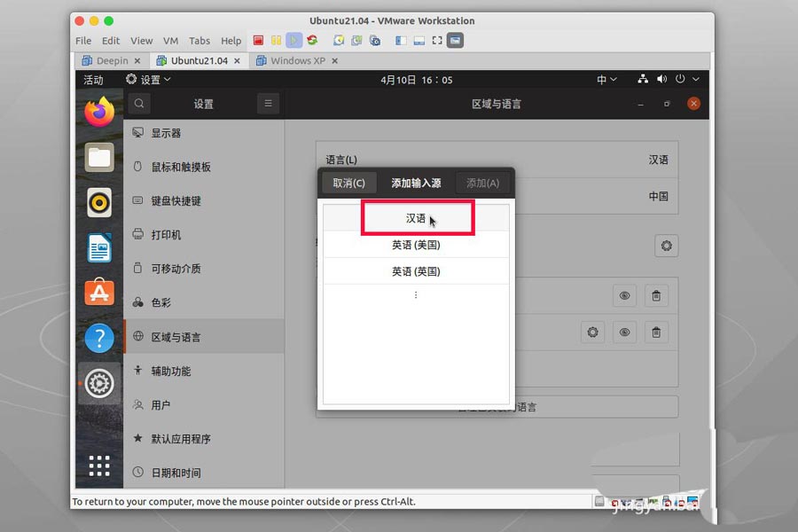Image resolution: width=798 pixels, height=532 pixels.
Task: Click the eye icon to preview an input source layout
Action: coord(624,295)
